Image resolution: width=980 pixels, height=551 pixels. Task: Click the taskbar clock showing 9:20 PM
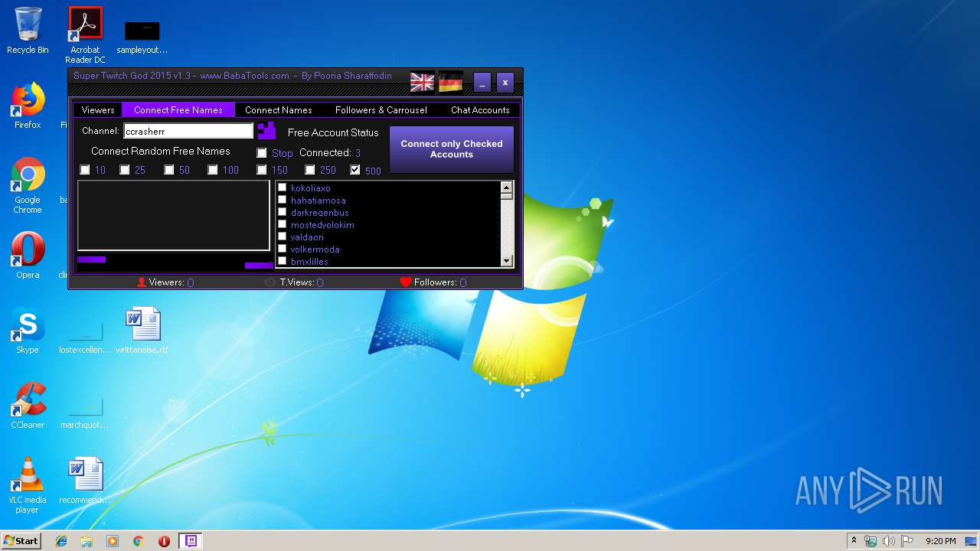pos(940,541)
